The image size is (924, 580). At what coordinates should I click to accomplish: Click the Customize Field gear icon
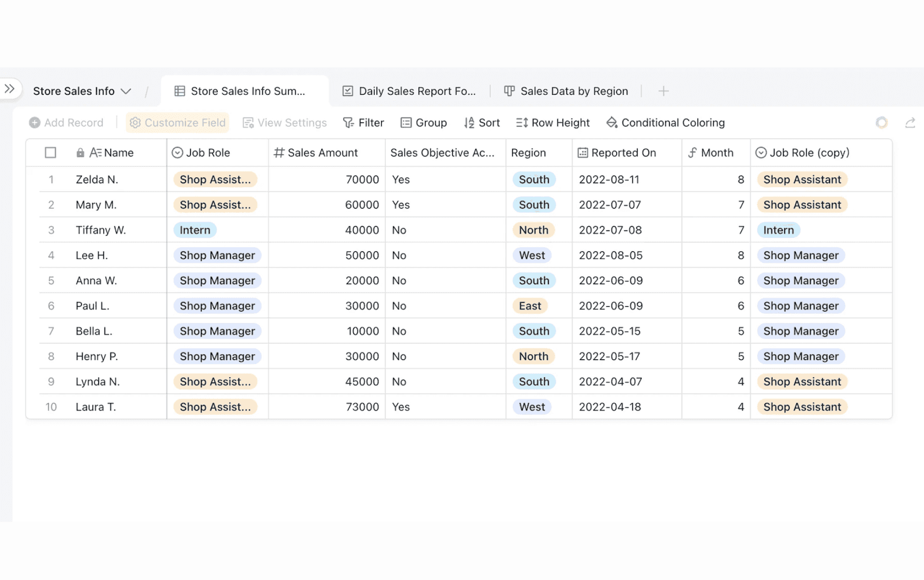coord(135,122)
